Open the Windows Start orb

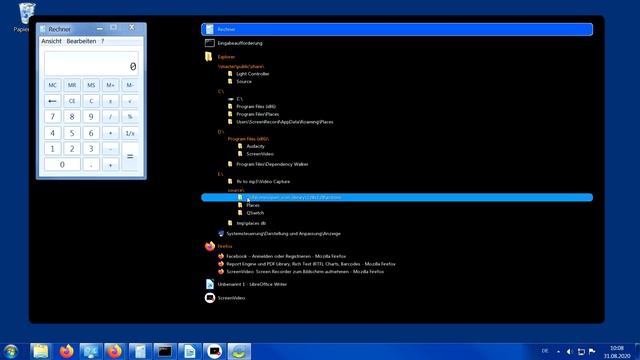[11, 351]
